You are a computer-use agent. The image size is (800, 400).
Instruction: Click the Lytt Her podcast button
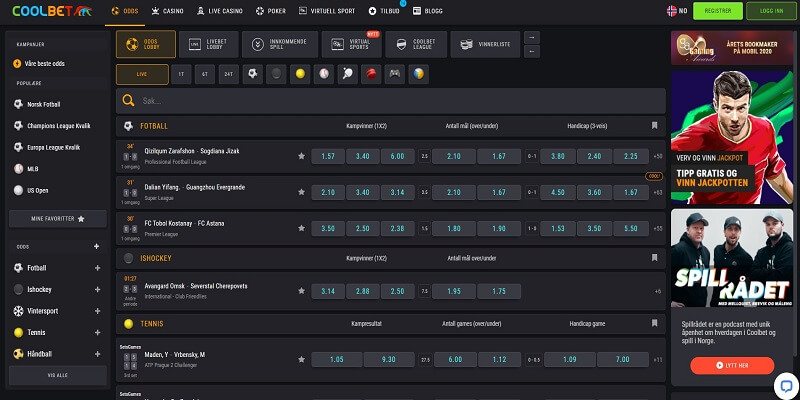point(732,365)
